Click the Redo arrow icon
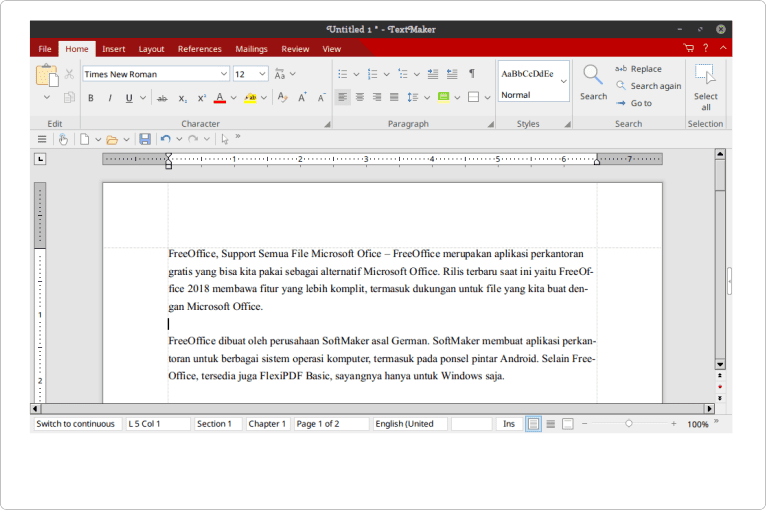 point(193,139)
